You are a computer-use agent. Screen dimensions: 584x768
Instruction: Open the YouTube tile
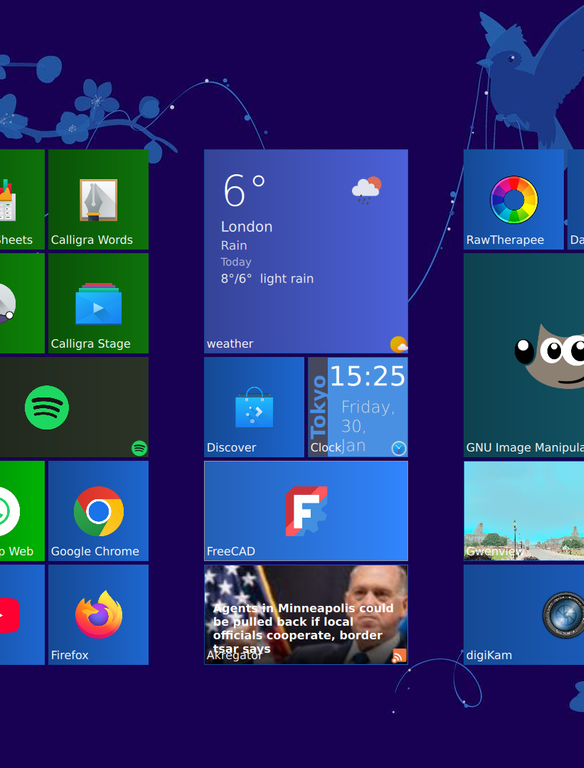click(22, 615)
